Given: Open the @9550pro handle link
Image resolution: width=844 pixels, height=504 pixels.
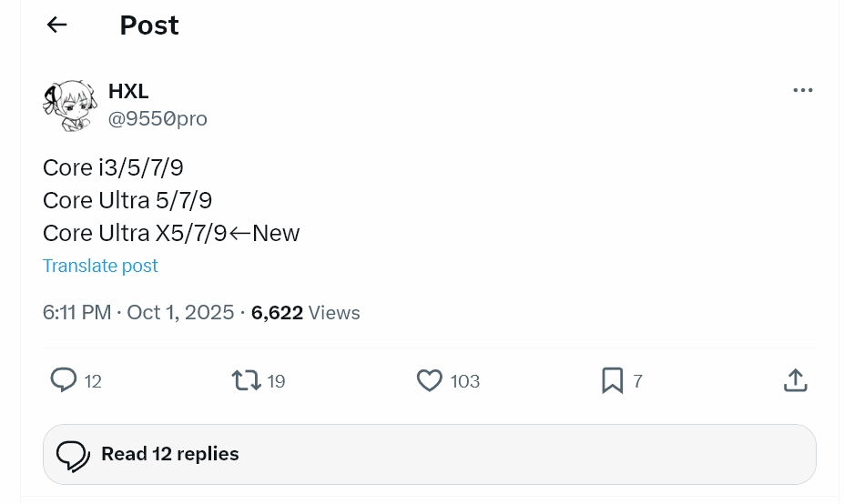Looking at the screenshot, I should 158,119.
